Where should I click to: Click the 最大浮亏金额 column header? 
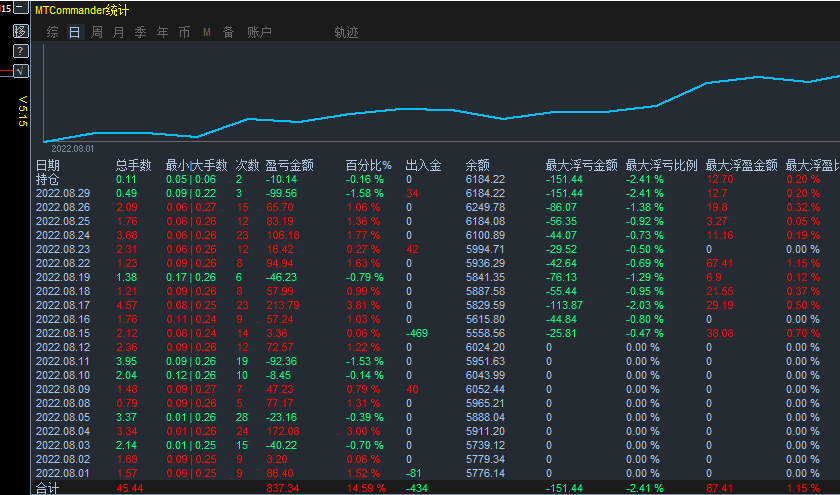click(x=581, y=165)
